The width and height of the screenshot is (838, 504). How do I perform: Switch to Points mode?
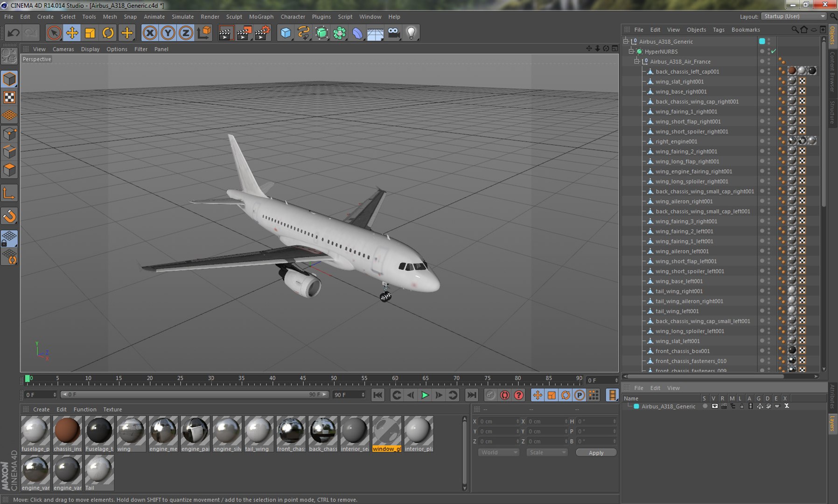click(x=9, y=134)
